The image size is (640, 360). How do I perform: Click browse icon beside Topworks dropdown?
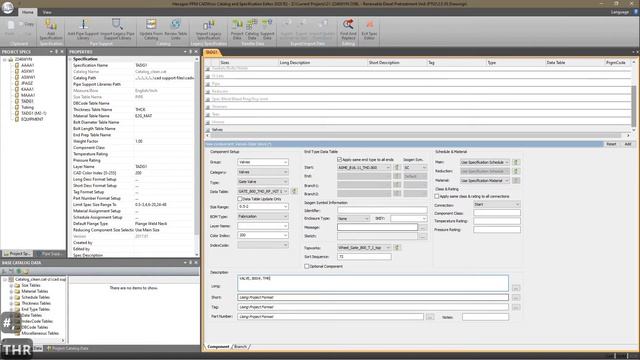click(x=397, y=247)
